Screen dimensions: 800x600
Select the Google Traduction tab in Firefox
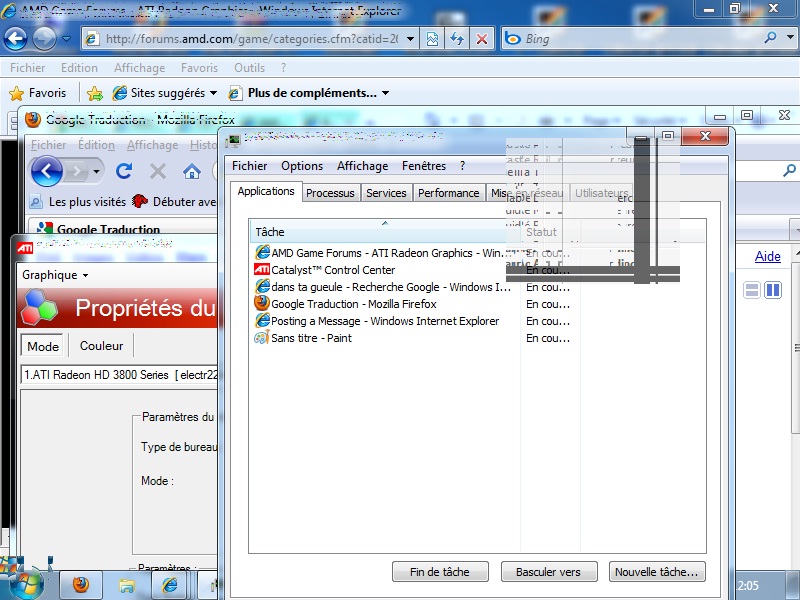(122, 227)
